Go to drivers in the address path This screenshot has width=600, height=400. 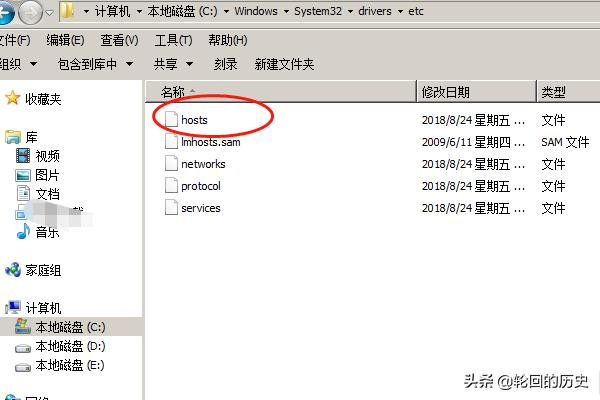[x=375, y=11]
